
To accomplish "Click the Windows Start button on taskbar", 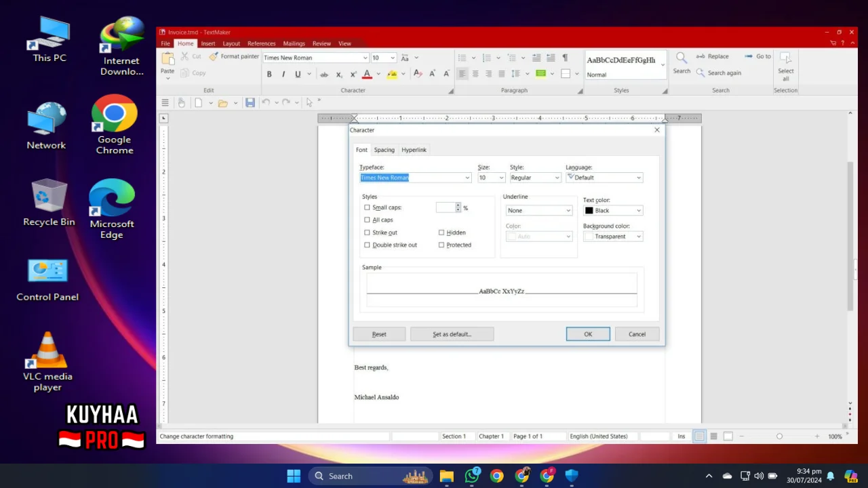I will coord(294,476).
